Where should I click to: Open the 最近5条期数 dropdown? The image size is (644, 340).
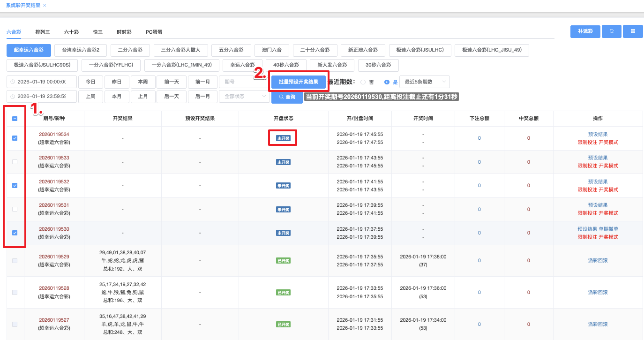point(424,82)
